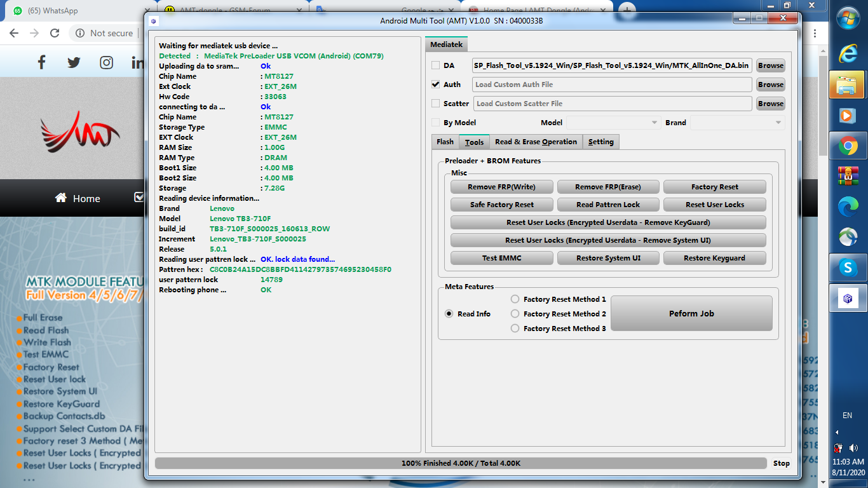Switch to the Flash tab
868x488 pixels.
pyautogui.click(x=445, y=142)
